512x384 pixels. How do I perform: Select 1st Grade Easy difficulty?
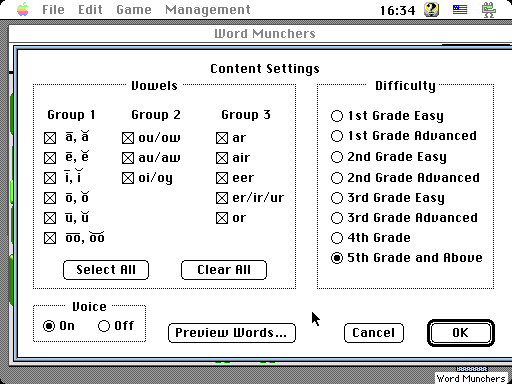coord(337,116)
